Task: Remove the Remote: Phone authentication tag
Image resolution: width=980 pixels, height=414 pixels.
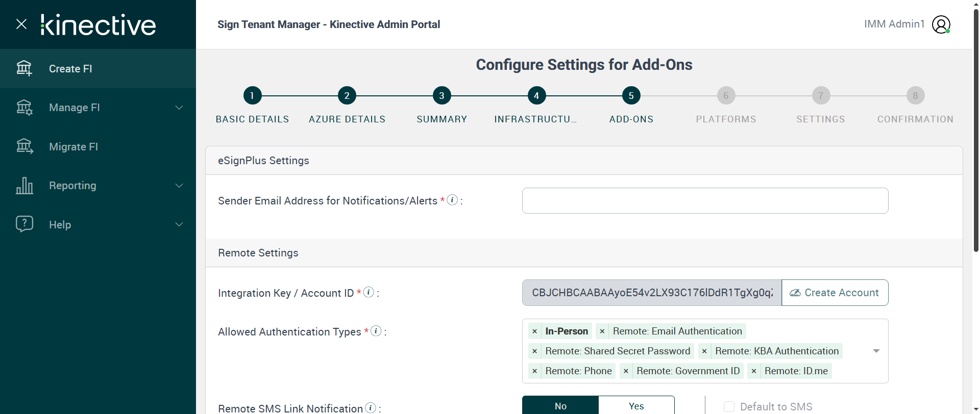Action: pyautogui.click(x=534, y=371)
